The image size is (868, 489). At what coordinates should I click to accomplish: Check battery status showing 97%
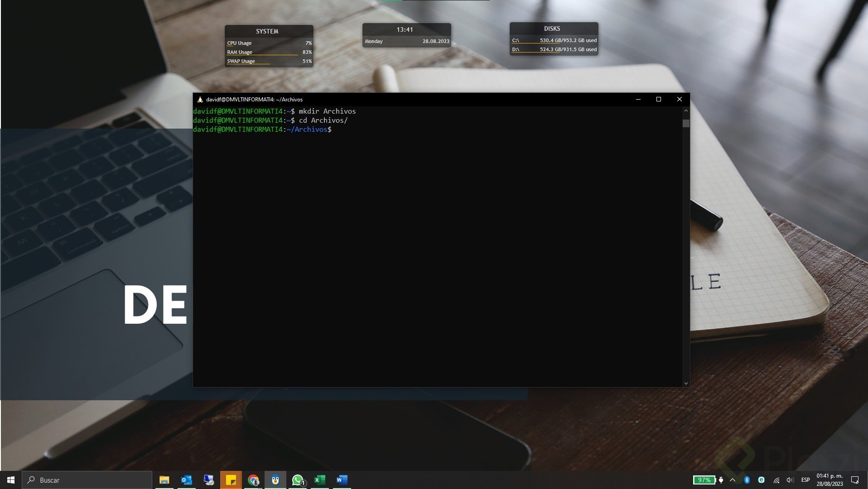click(704, 480)
